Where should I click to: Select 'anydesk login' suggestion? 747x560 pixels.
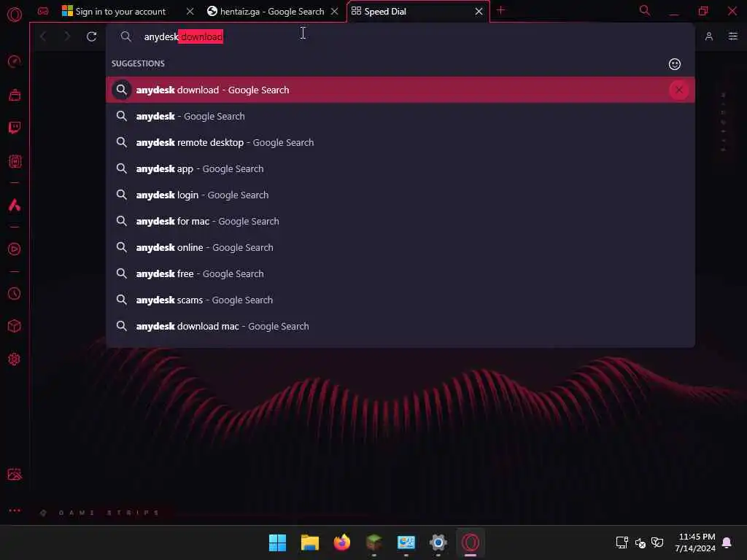(400, 195)
